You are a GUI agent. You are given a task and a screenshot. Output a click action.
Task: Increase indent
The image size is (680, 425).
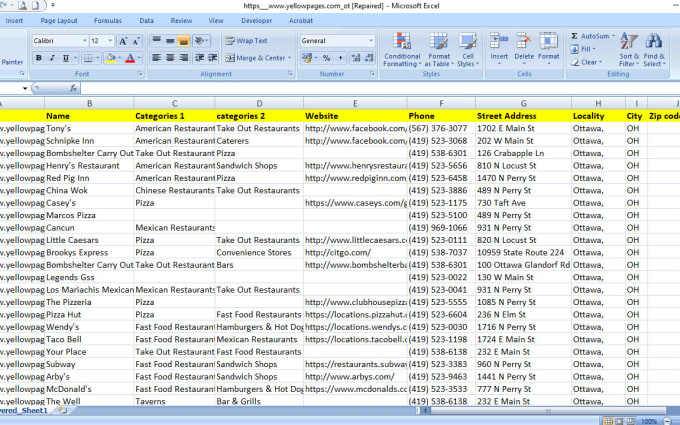point(212,58)
